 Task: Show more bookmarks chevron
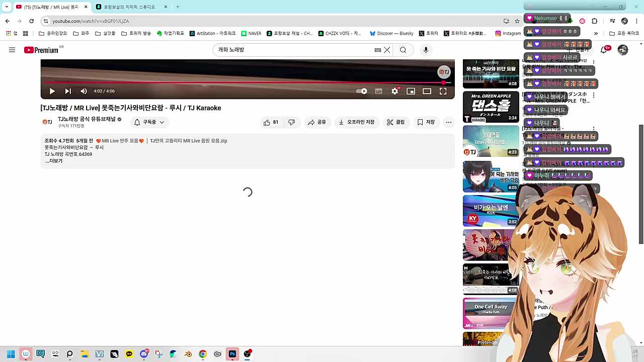596,34
